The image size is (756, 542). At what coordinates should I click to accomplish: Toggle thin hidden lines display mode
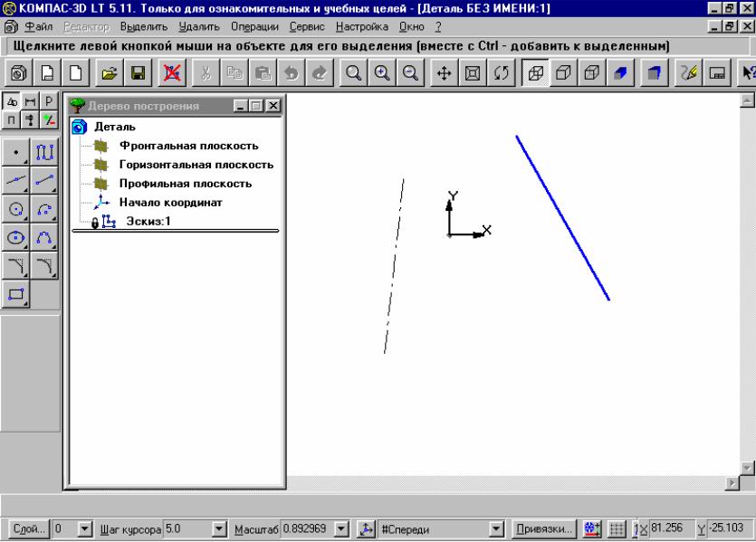click(592, 73)
